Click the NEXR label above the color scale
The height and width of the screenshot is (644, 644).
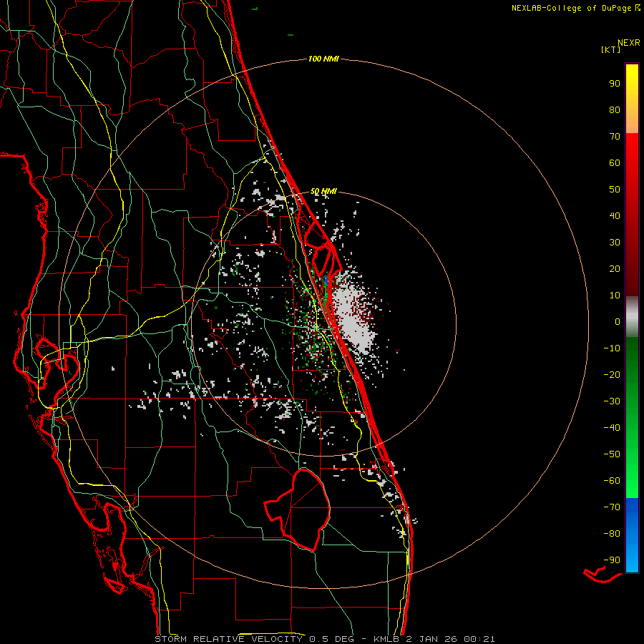point(629,43)
